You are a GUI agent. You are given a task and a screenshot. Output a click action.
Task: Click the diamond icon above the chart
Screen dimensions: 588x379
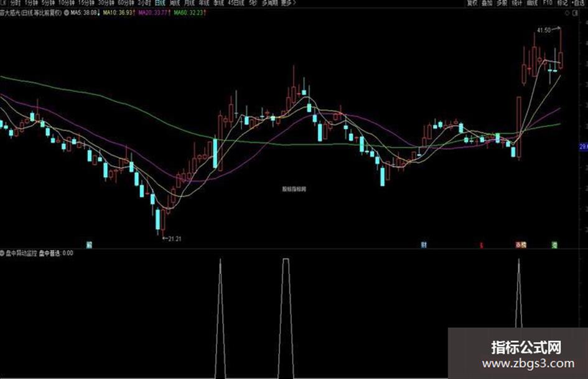(x=567, y=13)
